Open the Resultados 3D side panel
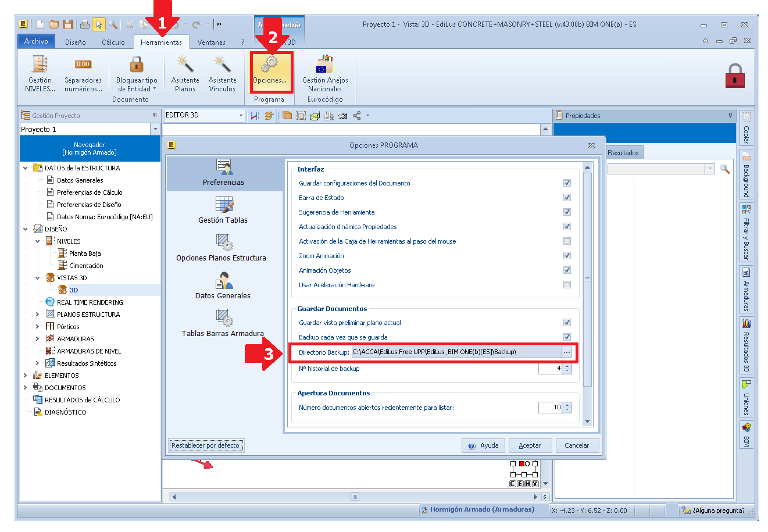This screenshot has width=768, height=532. point(746,345)
